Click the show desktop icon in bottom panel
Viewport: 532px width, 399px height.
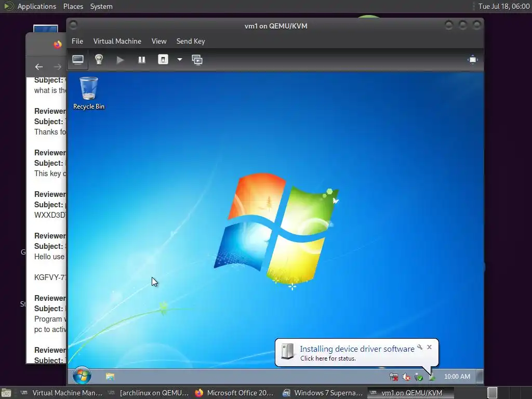pos(6,393)
